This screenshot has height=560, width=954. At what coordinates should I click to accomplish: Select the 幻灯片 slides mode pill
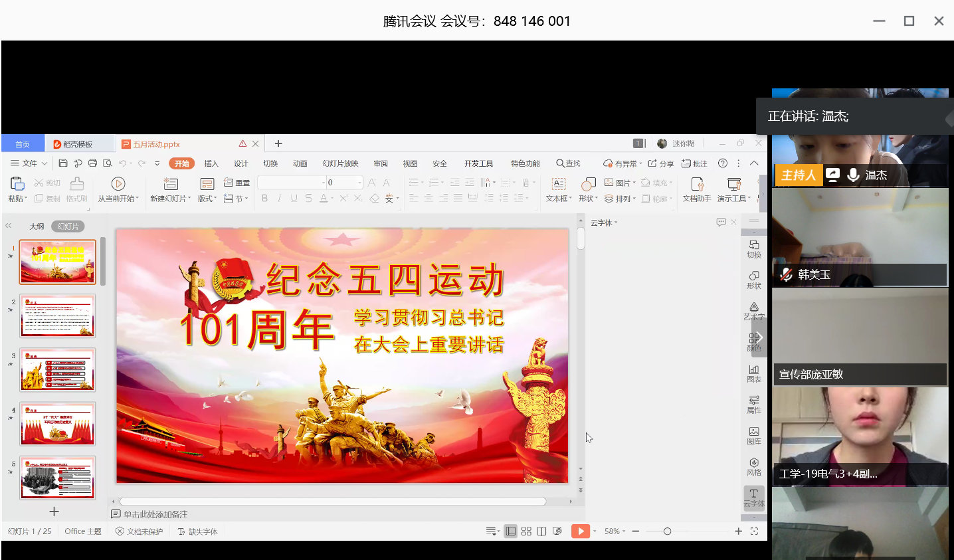click(68, 227)
